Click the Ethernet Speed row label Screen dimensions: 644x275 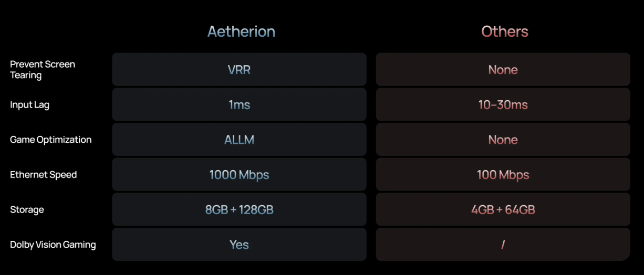44,175
